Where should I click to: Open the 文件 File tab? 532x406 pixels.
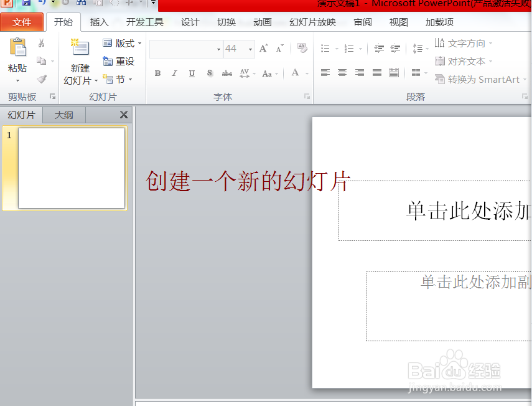(22, 22)
